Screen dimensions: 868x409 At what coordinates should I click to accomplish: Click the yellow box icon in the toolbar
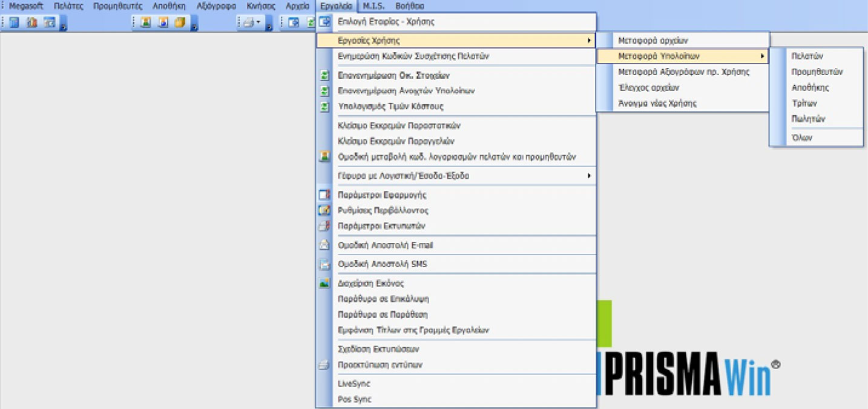[x=180, y=22]
